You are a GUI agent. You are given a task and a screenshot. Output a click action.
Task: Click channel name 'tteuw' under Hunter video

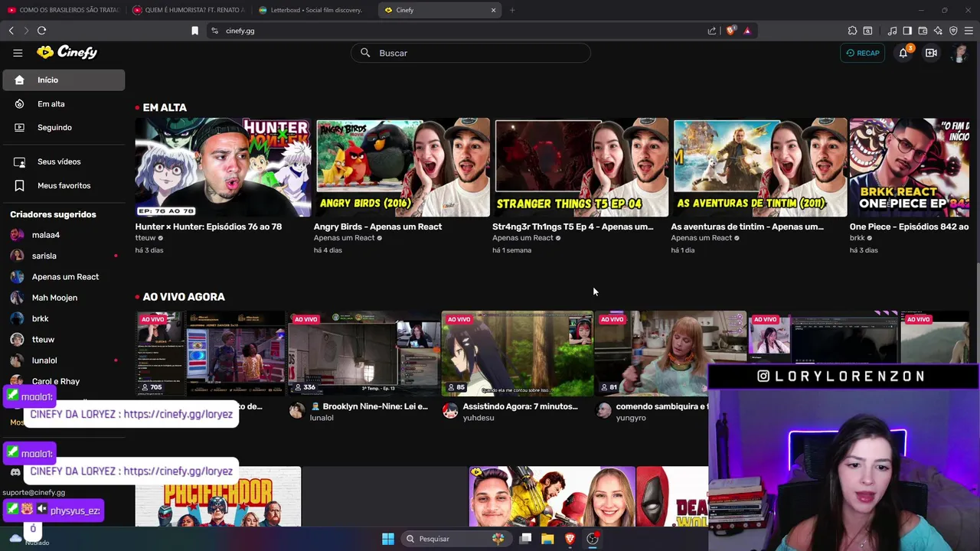point(145,238)
